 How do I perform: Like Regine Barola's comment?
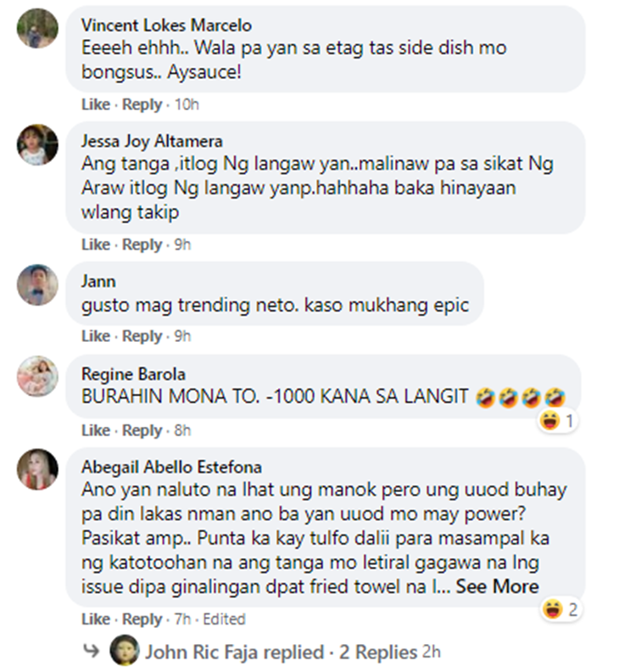[x=96, y=430]
